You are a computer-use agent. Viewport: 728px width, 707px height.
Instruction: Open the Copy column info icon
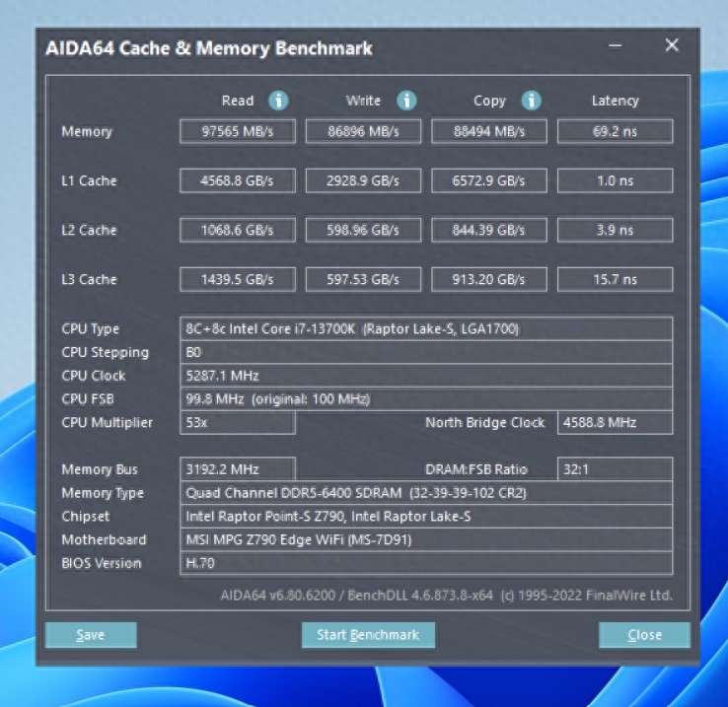[531, 101]
